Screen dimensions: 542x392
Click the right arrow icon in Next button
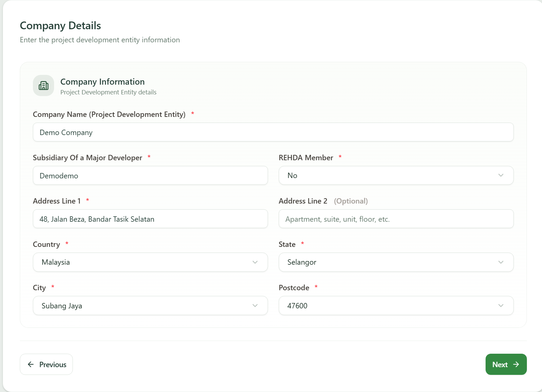(516, 364)
